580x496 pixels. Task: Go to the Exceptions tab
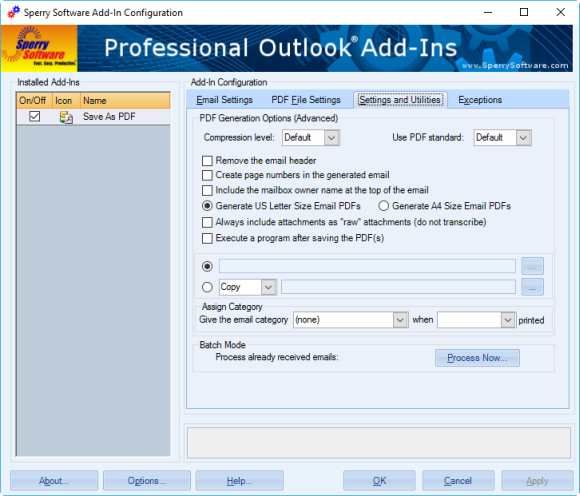coord(480,100)
